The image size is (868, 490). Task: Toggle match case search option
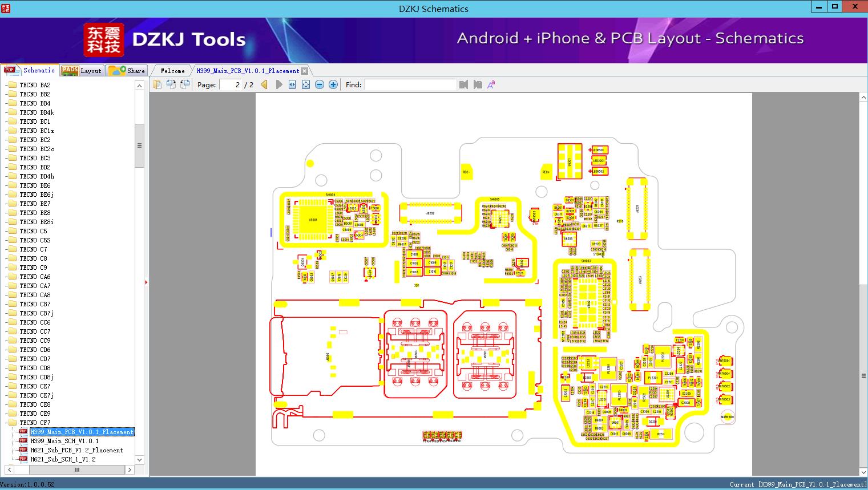coord(491,84)
